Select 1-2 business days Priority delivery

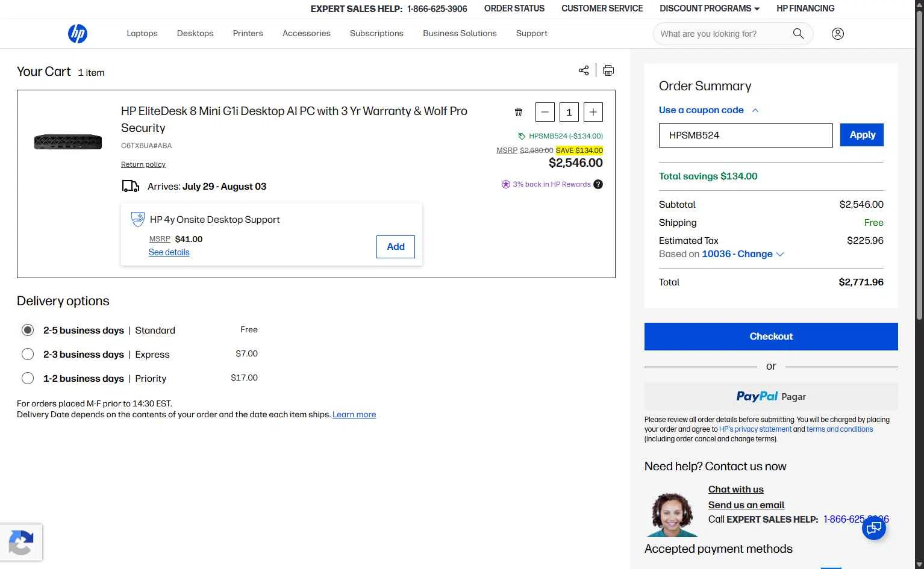(x=28, y=378)
